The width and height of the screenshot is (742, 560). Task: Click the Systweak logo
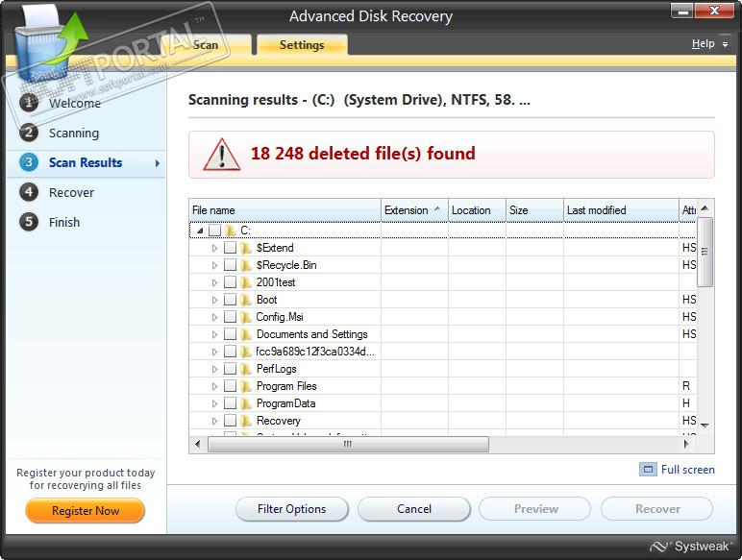point(690,547)
